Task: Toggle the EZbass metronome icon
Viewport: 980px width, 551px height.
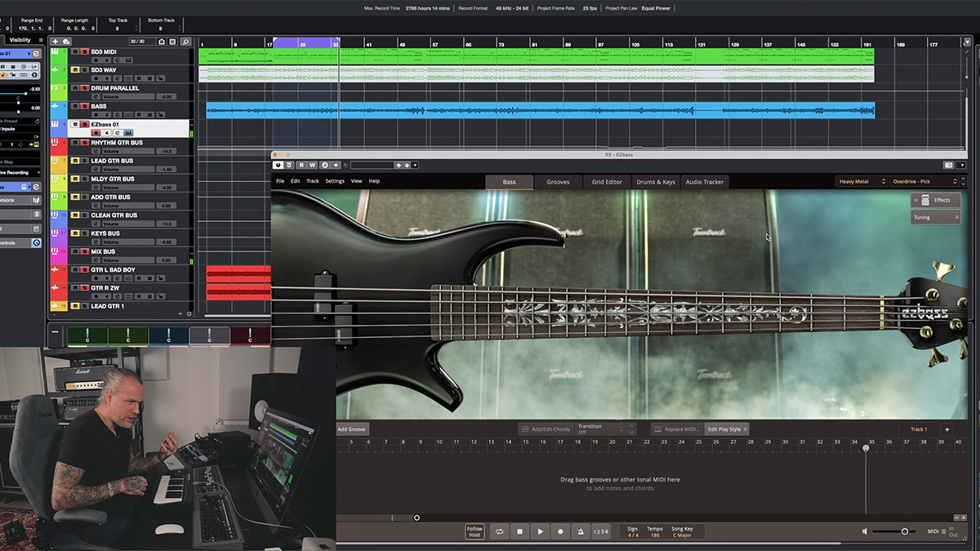Action: [x=581, y=531]
